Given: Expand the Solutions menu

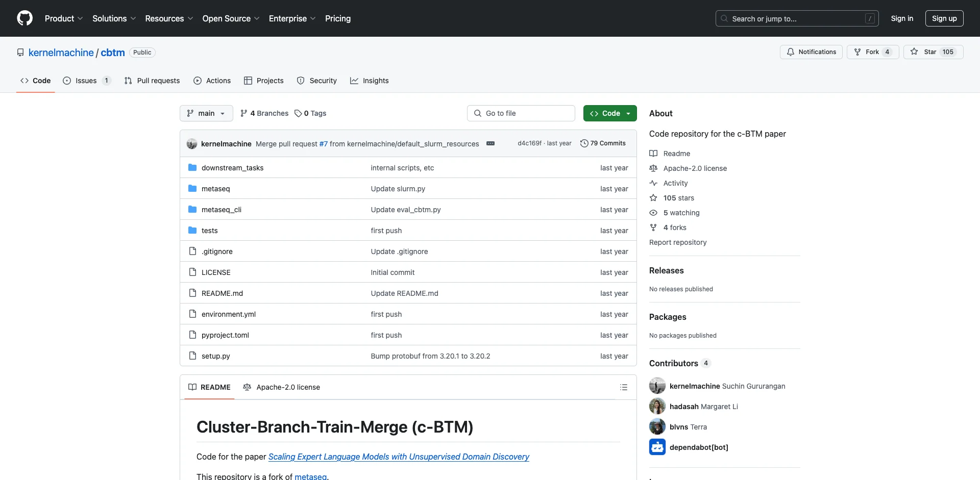Looking at the screenshot, I should point(114,18).
